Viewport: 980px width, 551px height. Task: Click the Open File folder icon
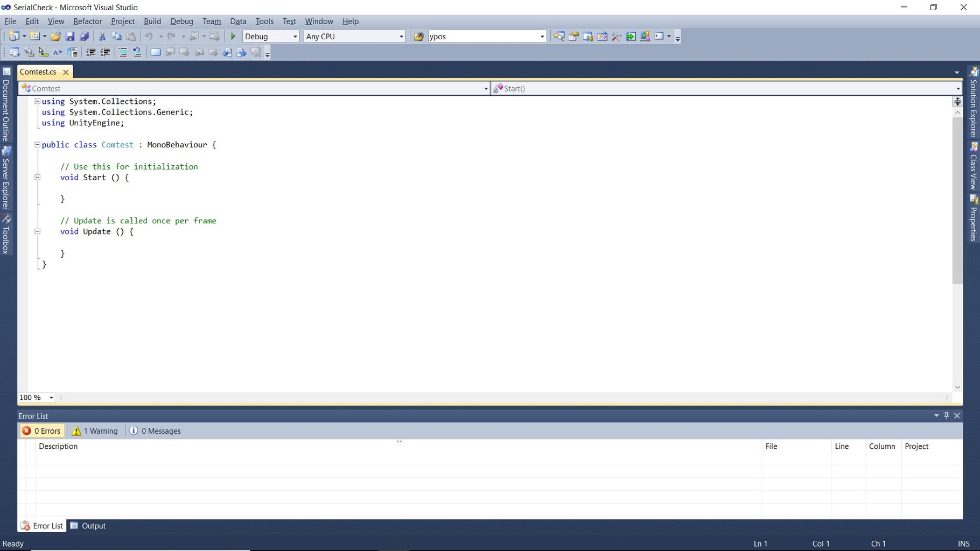pos(55,36)
